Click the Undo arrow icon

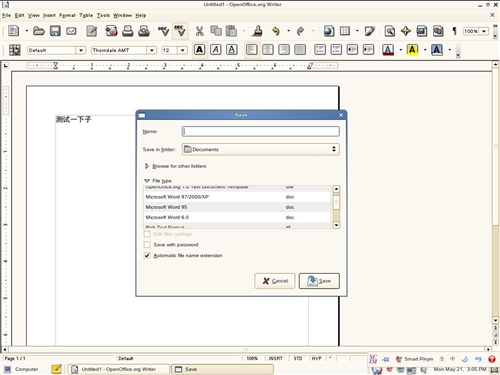coord(276,31)
